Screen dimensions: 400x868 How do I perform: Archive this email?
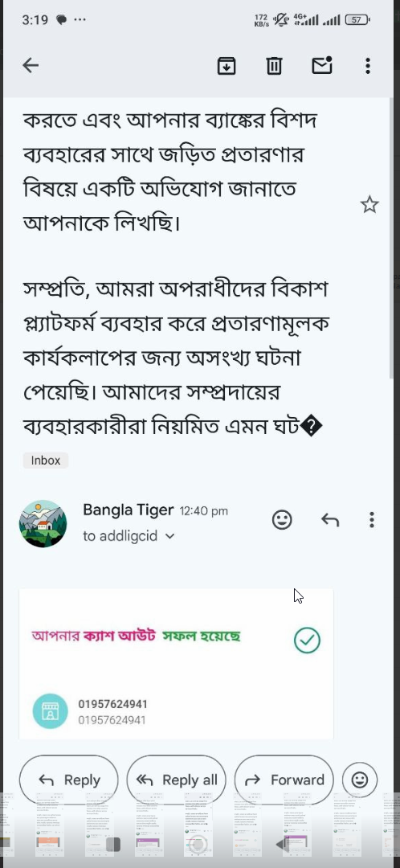tap(227, 66)
